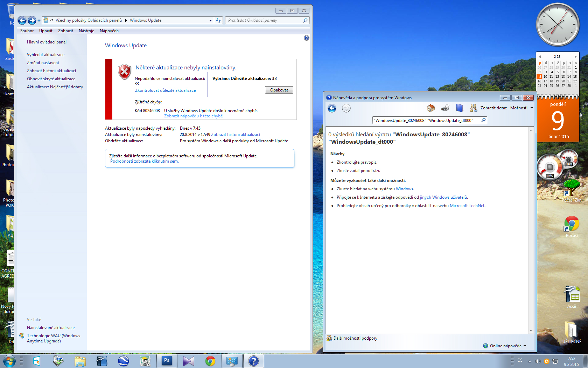588x368 pixels.
Task: Expand the Možnosti dropdown
Action: (x=521, y=108)
